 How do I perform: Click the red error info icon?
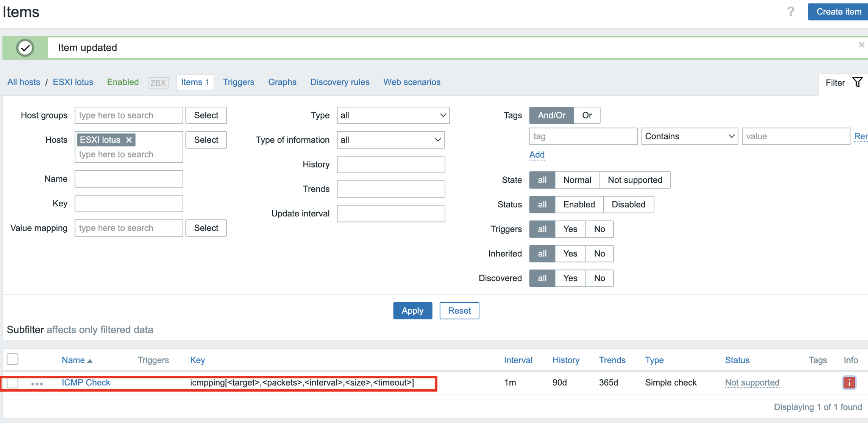(849, 383)
